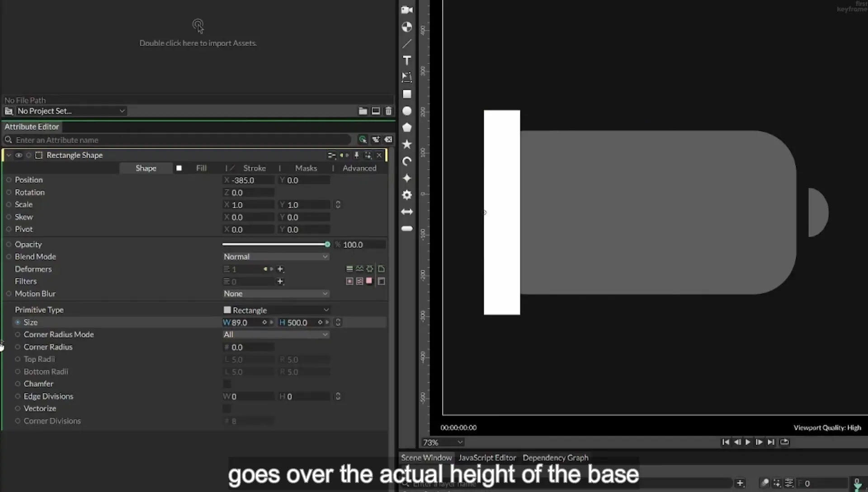Select the Ellipse shape tool
The width and height of the screenshot is (868, 492).
(407, 111)
